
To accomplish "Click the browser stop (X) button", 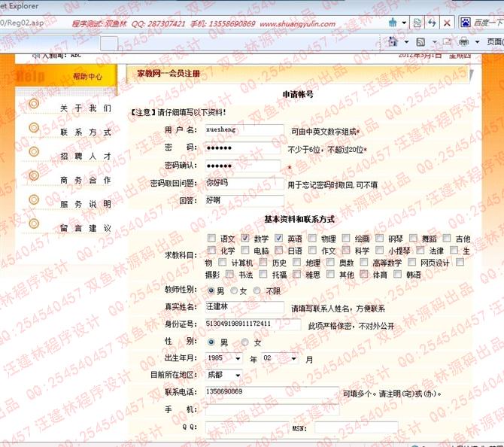I will coord(447,23).
